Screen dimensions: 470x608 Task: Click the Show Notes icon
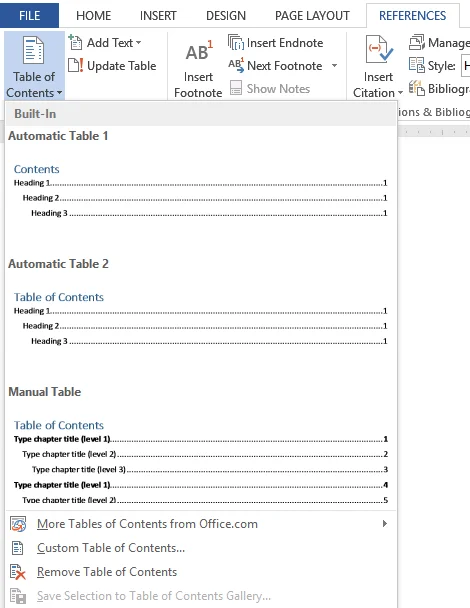pyautogui.click(x=236, y=88)
